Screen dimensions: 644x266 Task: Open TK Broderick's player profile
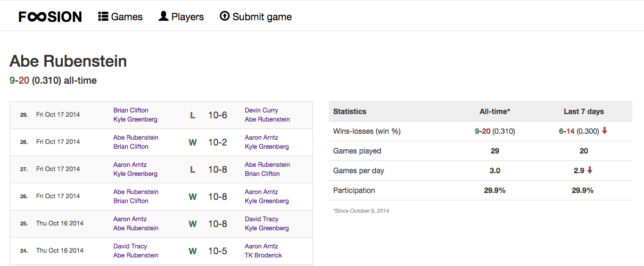[263, 255]
